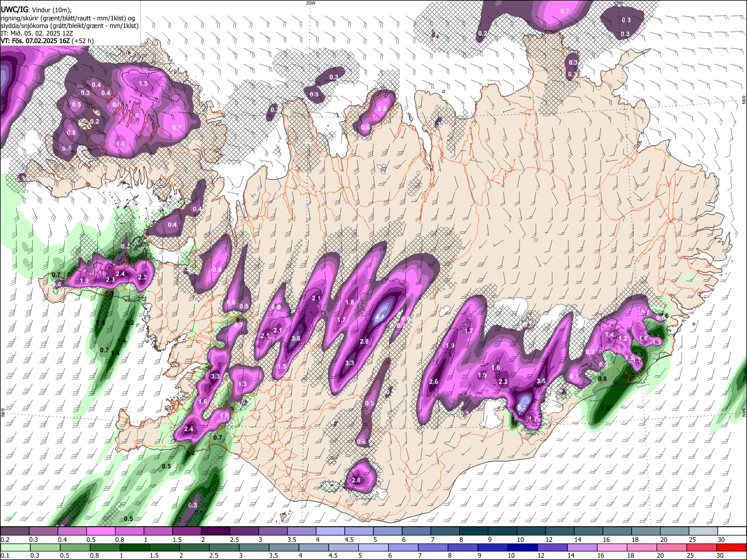Pick the bright pink snow swatch between 0.5 and 0.8
This screenshot has width=747, height=560.
click(100, 531)
